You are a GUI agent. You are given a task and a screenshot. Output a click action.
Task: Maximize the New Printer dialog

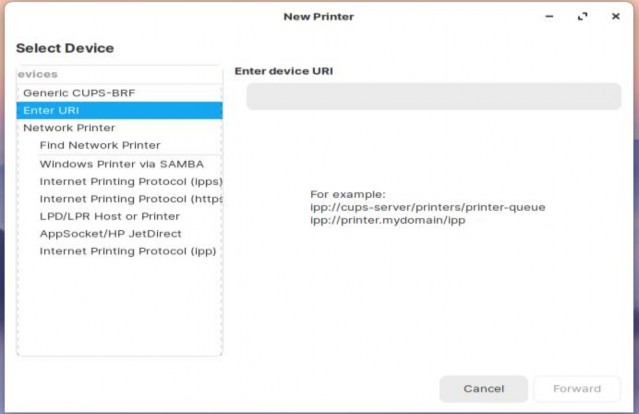coord(582,17)
